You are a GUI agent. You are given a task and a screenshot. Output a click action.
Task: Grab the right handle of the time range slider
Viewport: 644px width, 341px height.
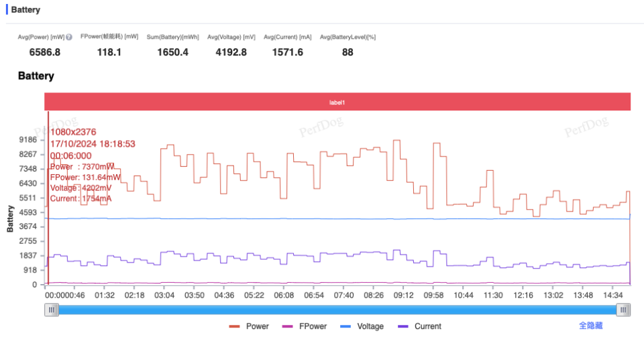pyautogui.click(x=623, y=310)
